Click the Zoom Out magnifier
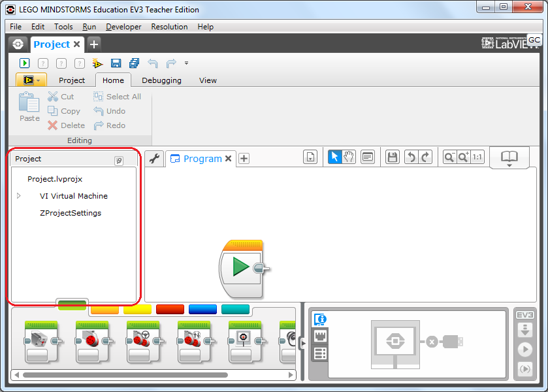Image resolution: width=548 pixels, height=392 pixels. click(449, 157)
